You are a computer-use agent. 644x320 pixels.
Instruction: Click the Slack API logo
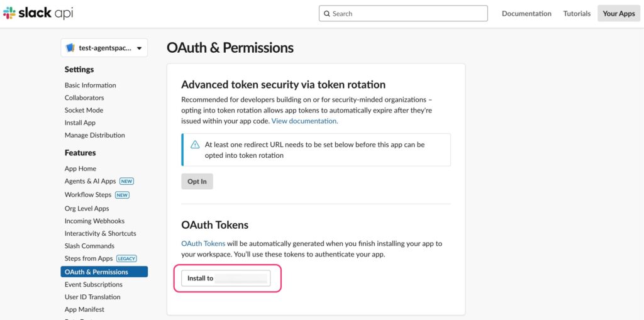tap(38, 13)
